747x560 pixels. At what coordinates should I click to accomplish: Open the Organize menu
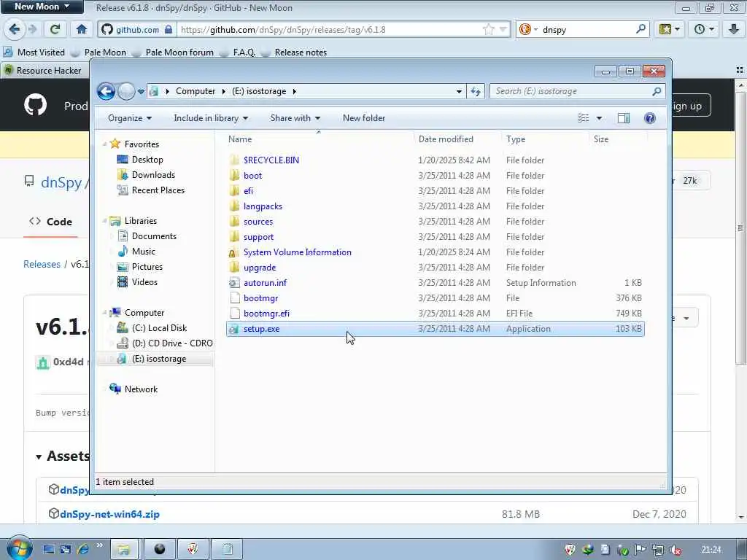(130, 118)
